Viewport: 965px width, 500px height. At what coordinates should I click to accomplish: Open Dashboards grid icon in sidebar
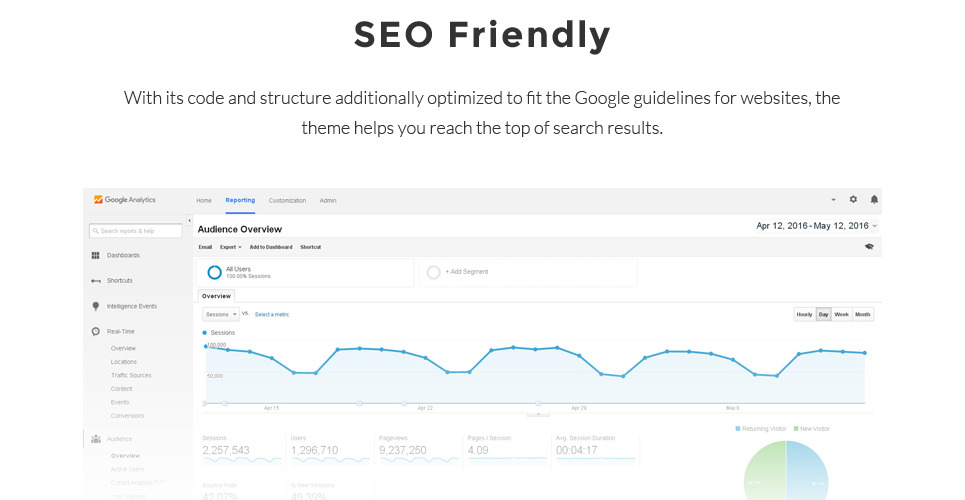pyautogui.click(x=96, y=256)
